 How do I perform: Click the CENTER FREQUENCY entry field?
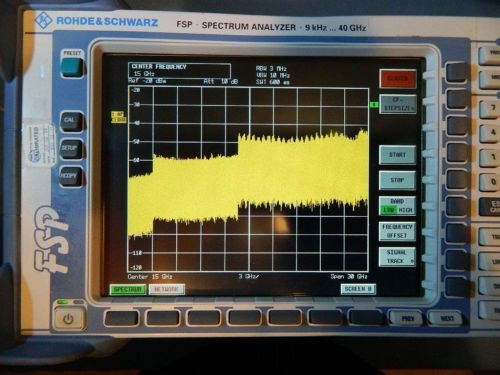coord(179,70)
